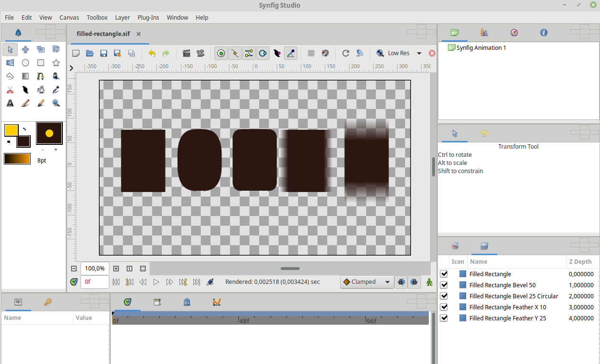
Task: Select the Rectangle tool
Action: click(x=41, y=62)
